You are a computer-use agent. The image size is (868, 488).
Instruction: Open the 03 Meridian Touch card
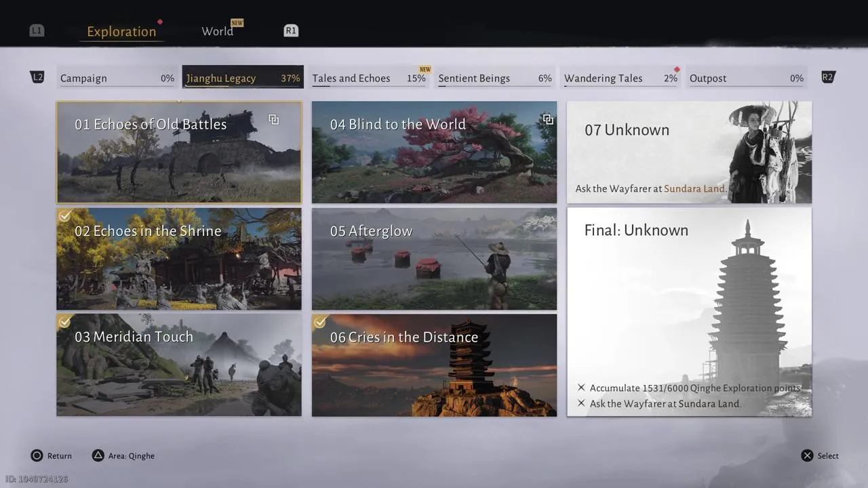pyautogui.click(x=179, y=365)
